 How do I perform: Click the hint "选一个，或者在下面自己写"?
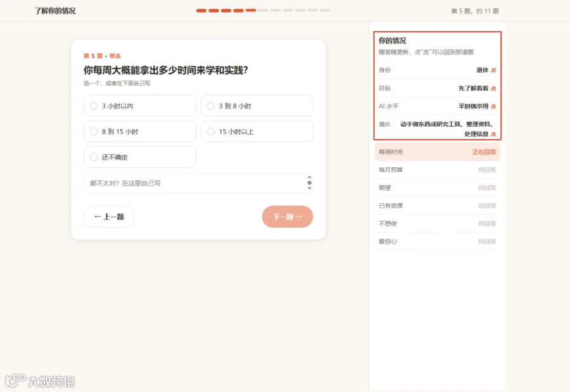[x=117, y=83]
